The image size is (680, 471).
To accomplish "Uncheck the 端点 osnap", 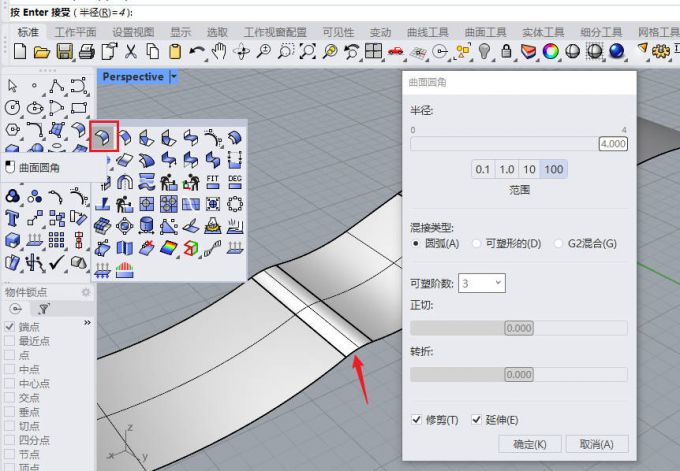I will [10, 327].
